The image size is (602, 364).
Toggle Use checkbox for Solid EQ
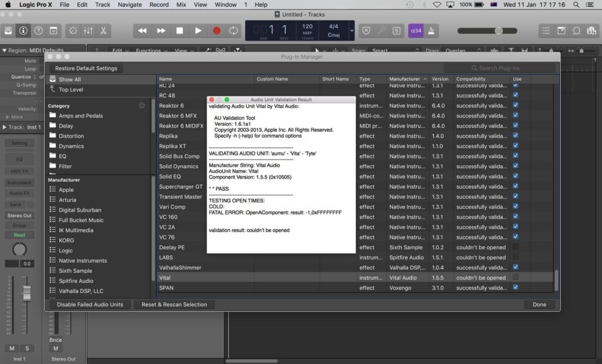[516, 176]
